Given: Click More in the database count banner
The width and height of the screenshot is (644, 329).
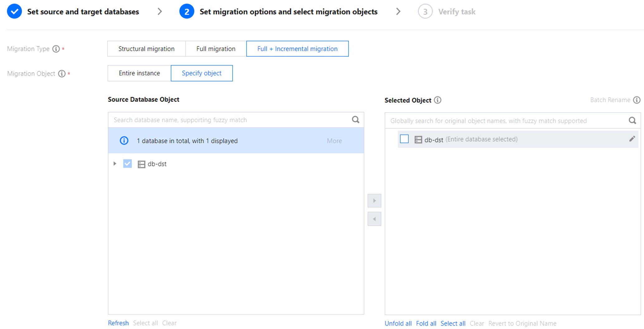Looking at the screenshot, I should click(x=334, y=141).
